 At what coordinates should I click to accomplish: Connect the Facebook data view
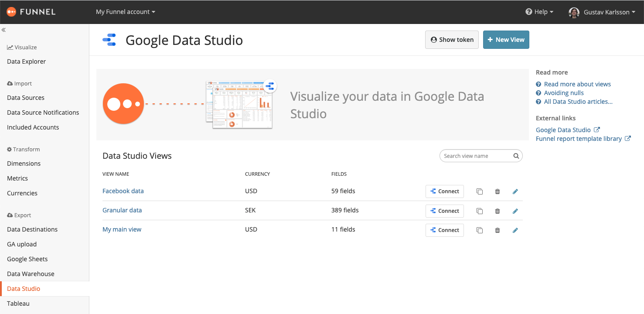tap(444, 191)
